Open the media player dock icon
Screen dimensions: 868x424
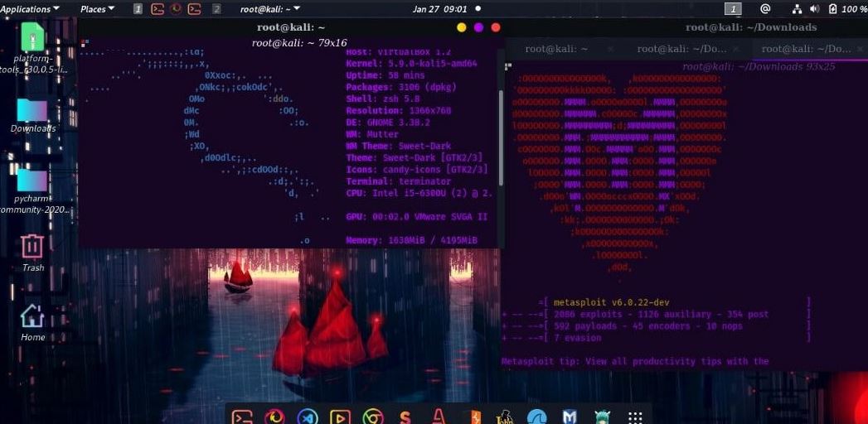tap(339, 417)
